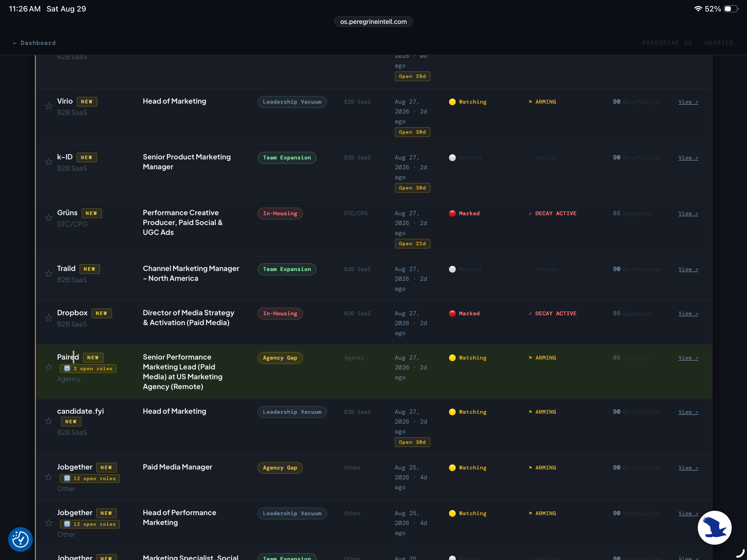The image size is (747, 560).
Task: Select the Grüns company name
Action: coord(67,213)
